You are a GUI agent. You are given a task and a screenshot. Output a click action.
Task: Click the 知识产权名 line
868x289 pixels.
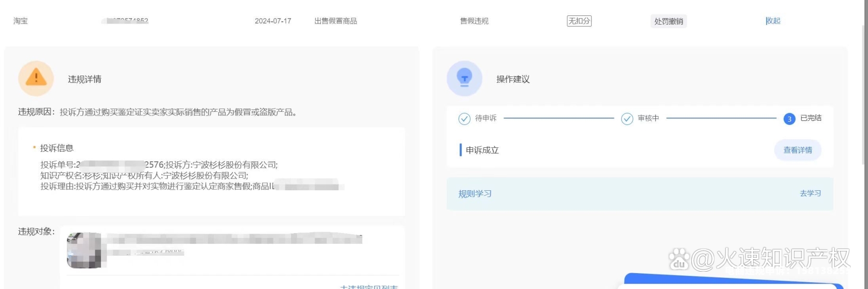coord(144,175)
